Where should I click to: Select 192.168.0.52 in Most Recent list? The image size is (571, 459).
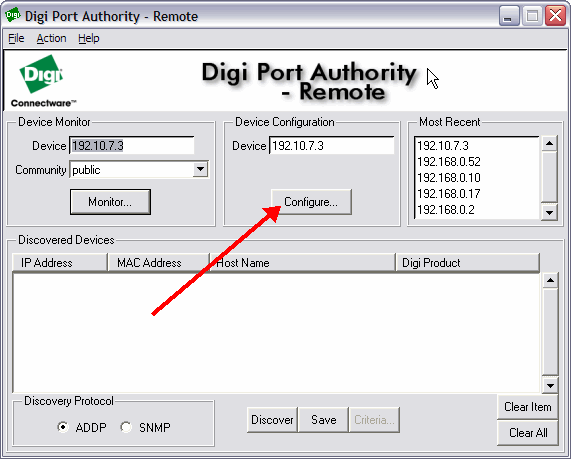tap(449, 162)
